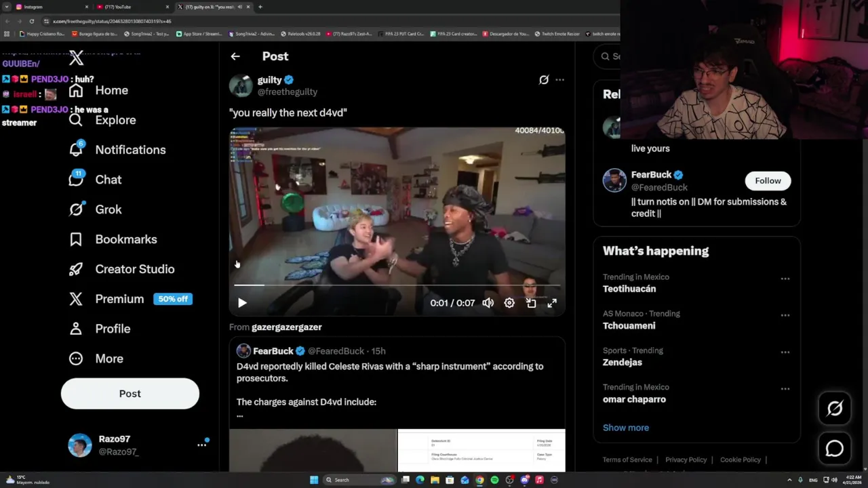Click the Razo97 profile avatar
Viewport: 868px width, 488px height.
click(80, 445)
